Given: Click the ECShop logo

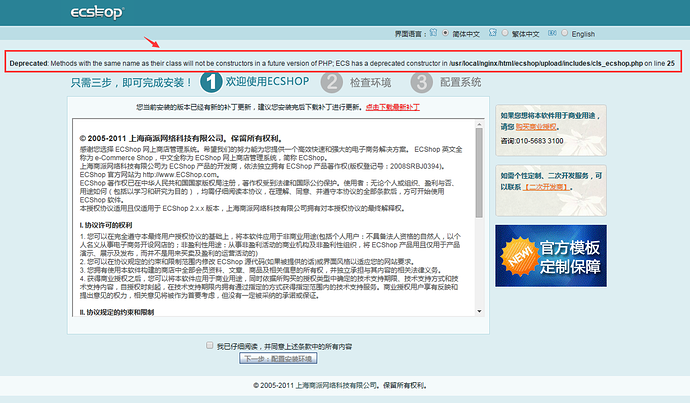Looking at the screenshot, I should click(97, 12).
